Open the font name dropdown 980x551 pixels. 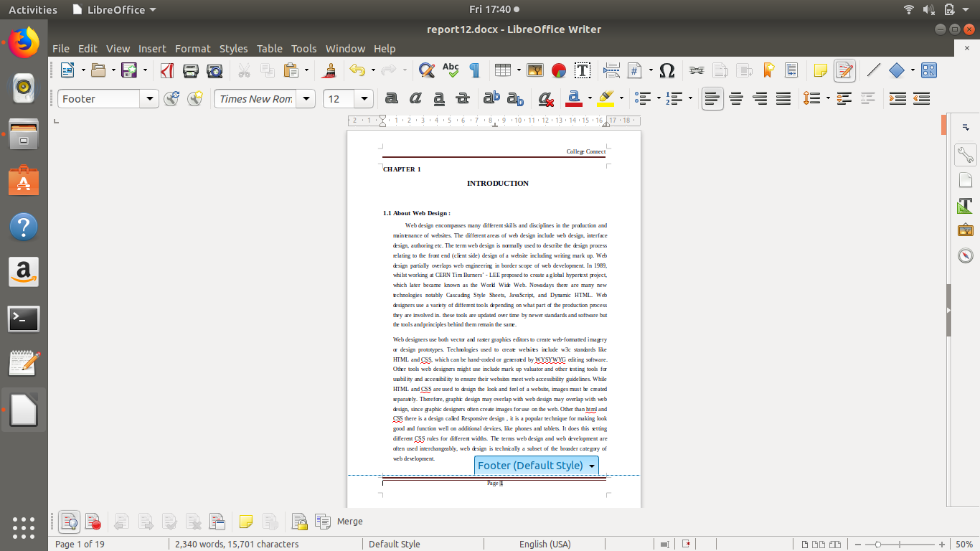pos(306,98)
